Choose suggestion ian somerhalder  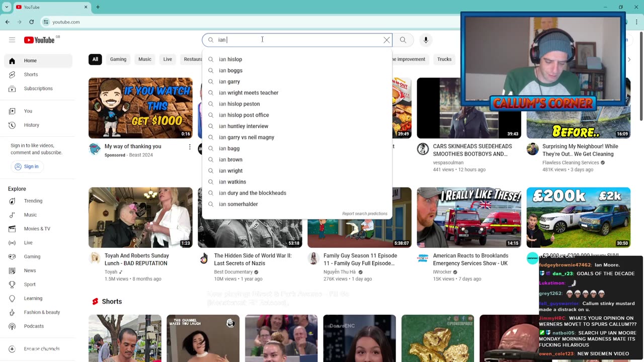coord(297,204)
